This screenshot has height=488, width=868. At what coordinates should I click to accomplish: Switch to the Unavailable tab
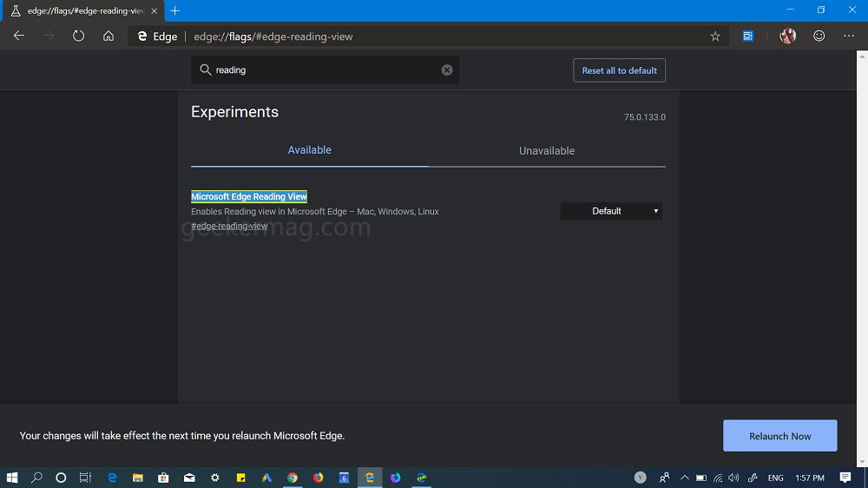point(546,151)
